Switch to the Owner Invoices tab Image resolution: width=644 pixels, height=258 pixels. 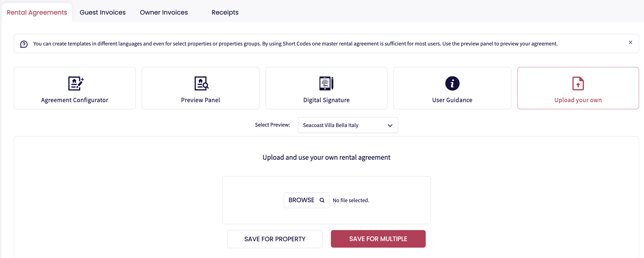(164, 13)
